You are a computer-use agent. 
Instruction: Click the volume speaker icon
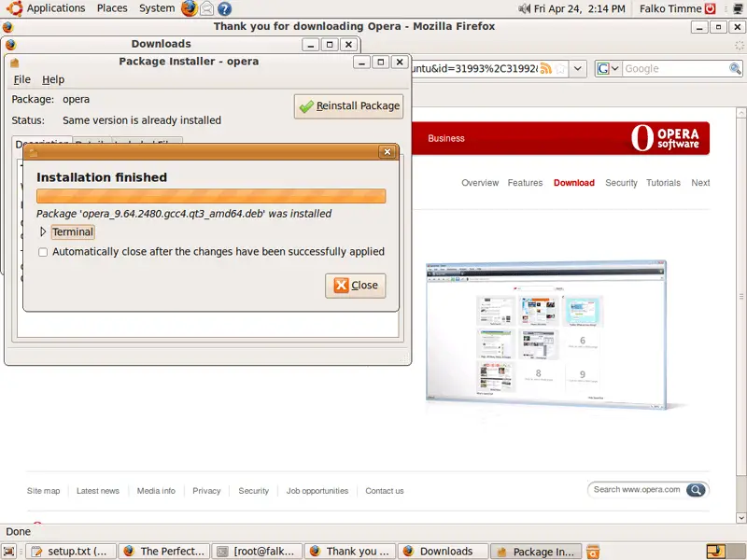(524, 8)
